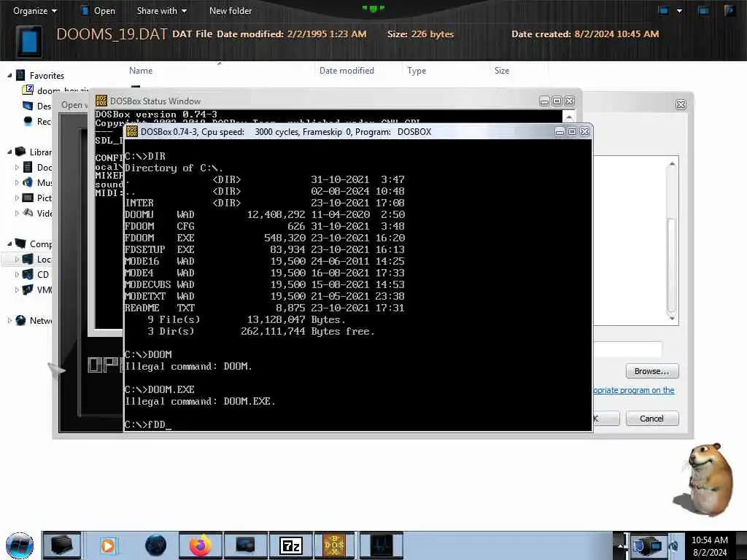Click Open in Explorer toolbar

coord(98,10)
